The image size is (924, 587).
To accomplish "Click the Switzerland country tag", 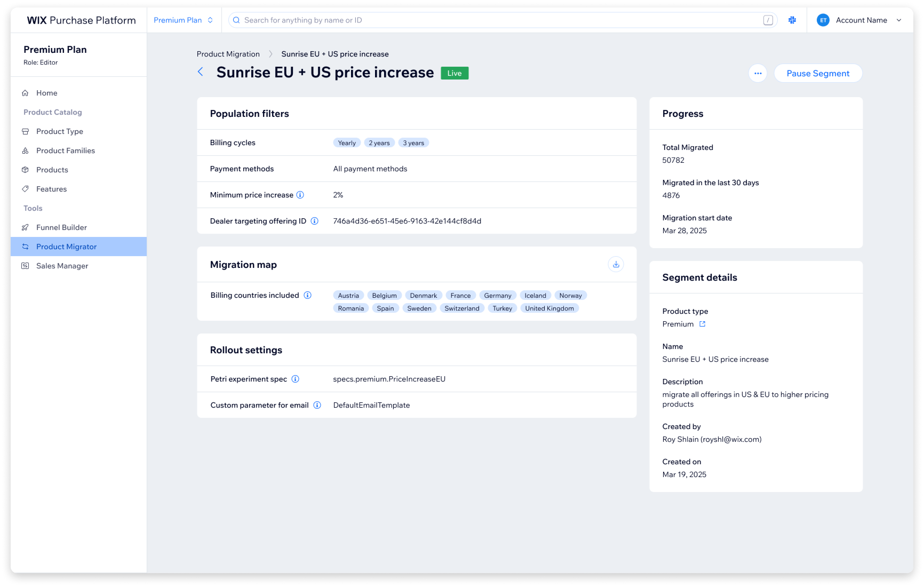I will click(x=462, y=308).
